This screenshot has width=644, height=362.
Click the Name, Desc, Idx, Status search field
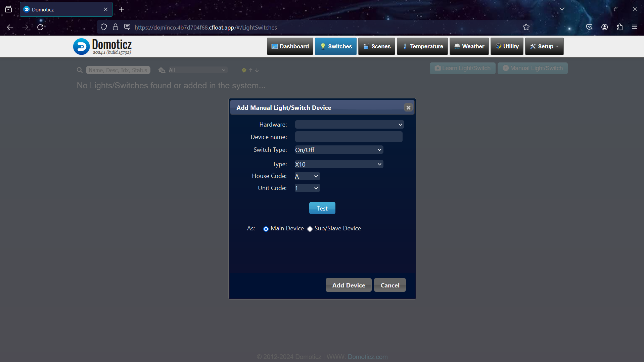click(x=118, y=70)
